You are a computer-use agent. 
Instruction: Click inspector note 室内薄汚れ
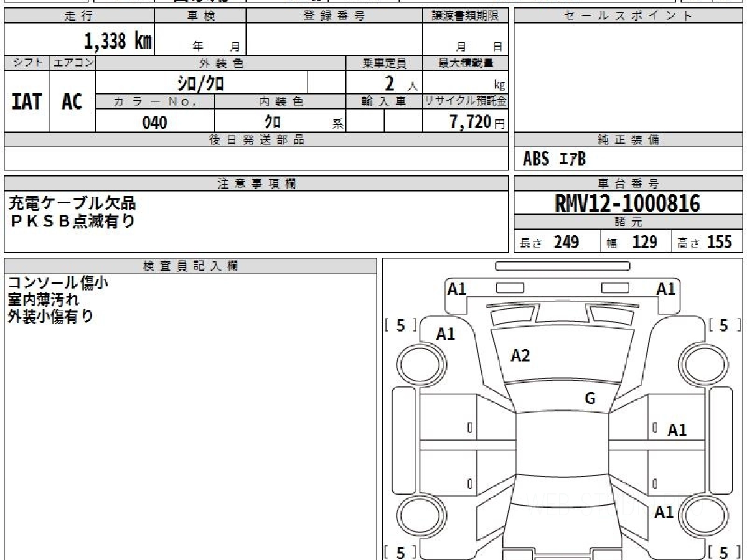click(x=44, y=299)
